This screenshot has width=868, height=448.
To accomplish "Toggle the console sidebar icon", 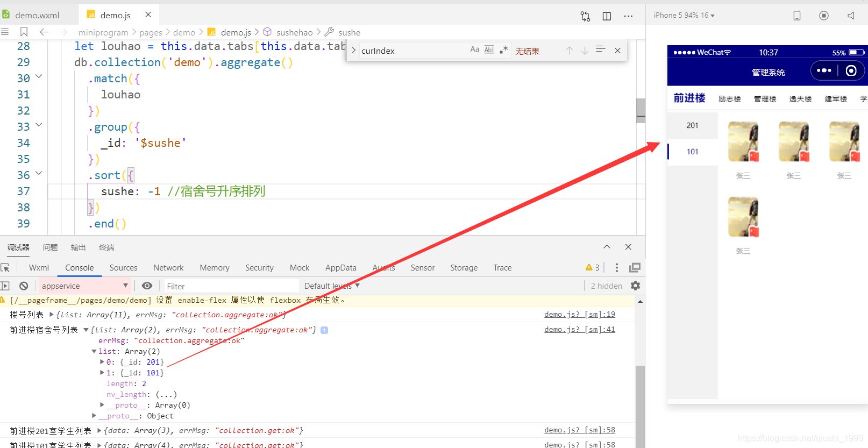I will [5, 286].
